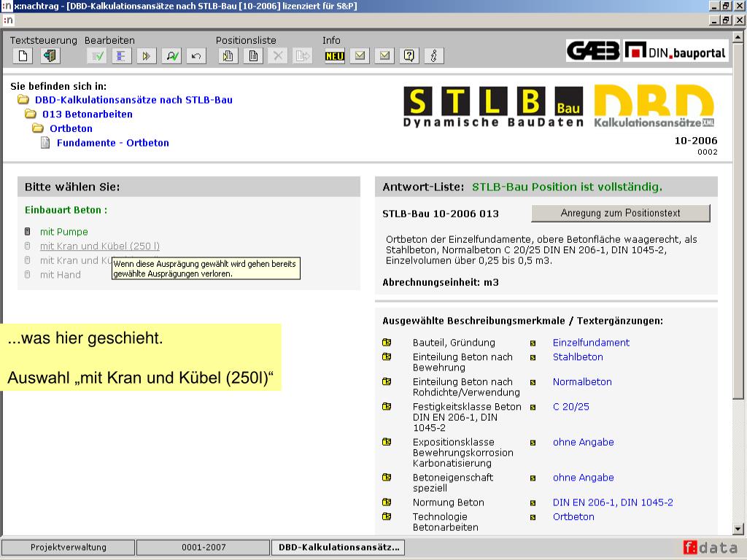Click the exit door icon under Textsteuerung
Viewport: 747px width, 560px height.
pos(49,55)
